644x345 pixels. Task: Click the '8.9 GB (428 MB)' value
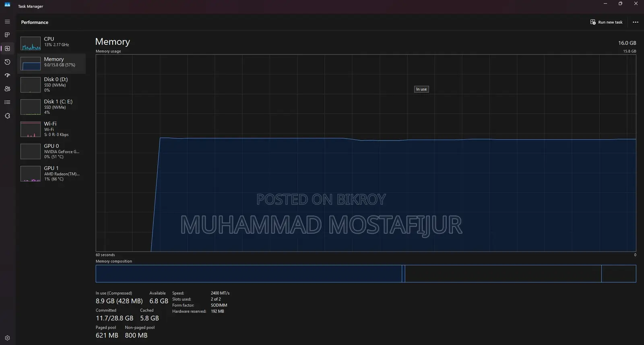tap(119, 301)
